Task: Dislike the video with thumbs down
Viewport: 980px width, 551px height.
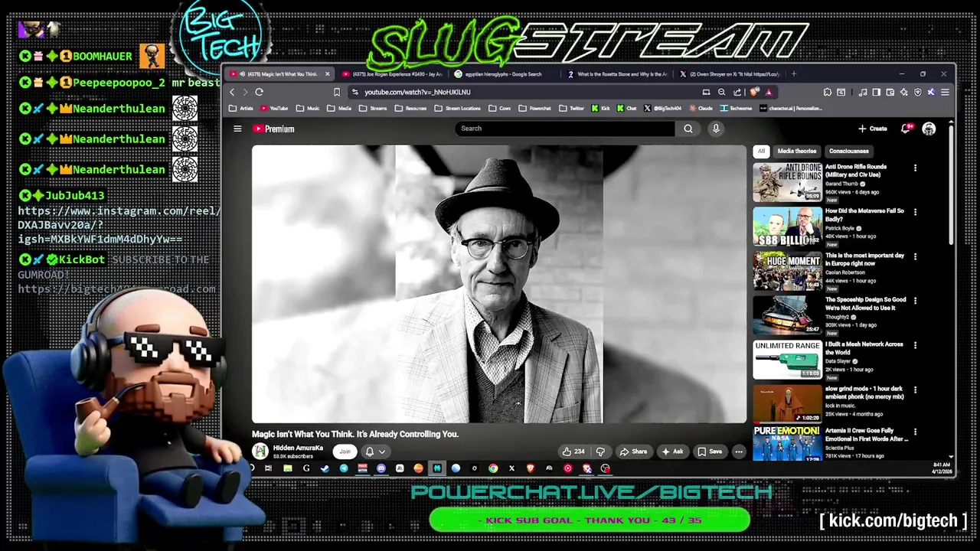Action: tap(601, 452)
